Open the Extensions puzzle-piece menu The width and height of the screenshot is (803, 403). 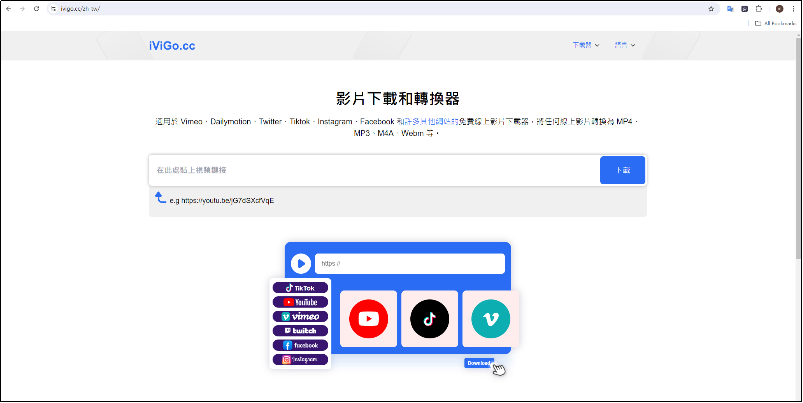tap(759, 9)
